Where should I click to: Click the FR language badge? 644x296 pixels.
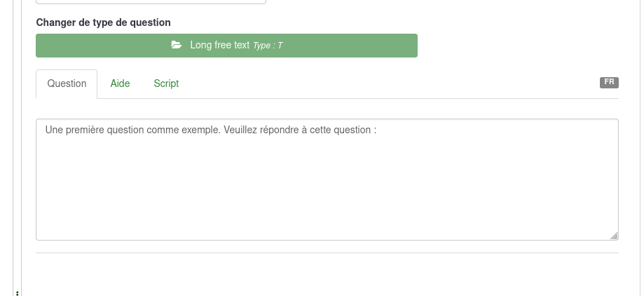coord(609,82)
